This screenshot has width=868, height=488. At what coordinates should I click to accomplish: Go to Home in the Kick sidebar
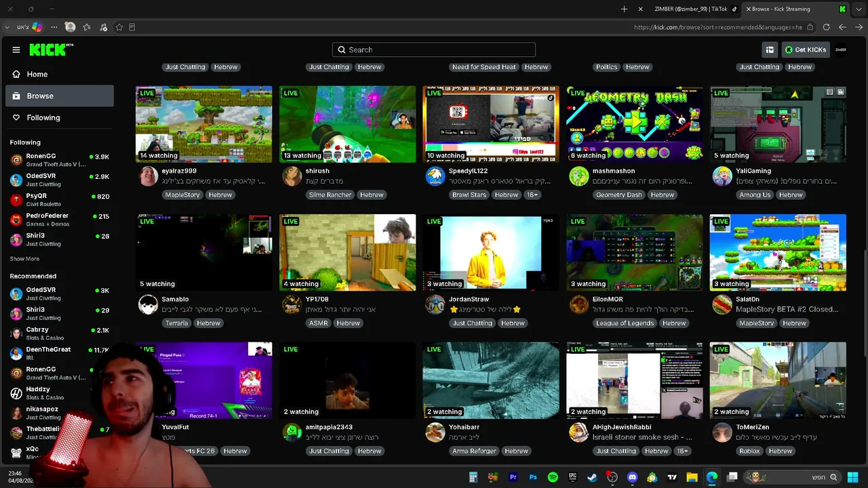(x=60, y=74)
